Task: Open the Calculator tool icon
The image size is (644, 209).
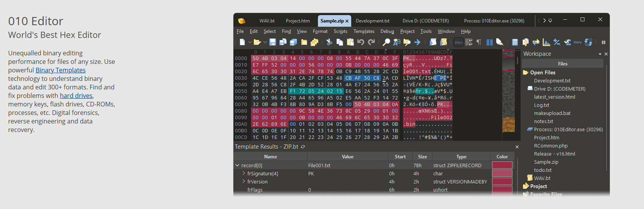Action: [515, 42]
